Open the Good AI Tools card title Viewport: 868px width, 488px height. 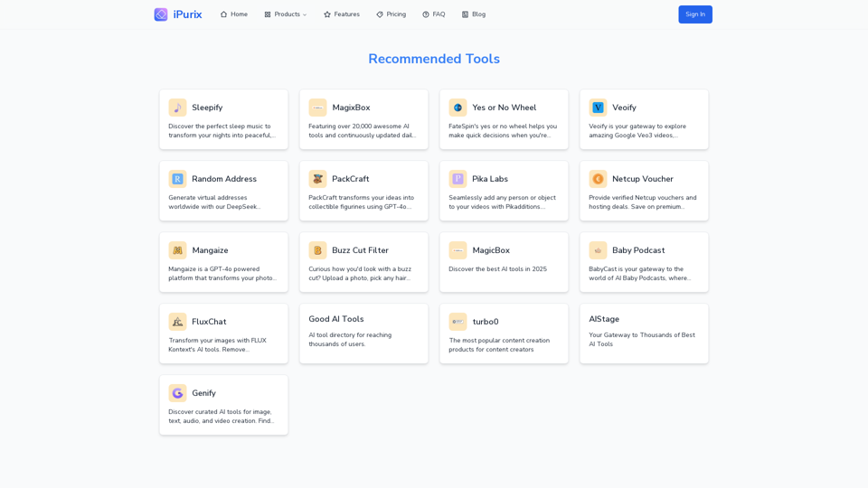336,319
